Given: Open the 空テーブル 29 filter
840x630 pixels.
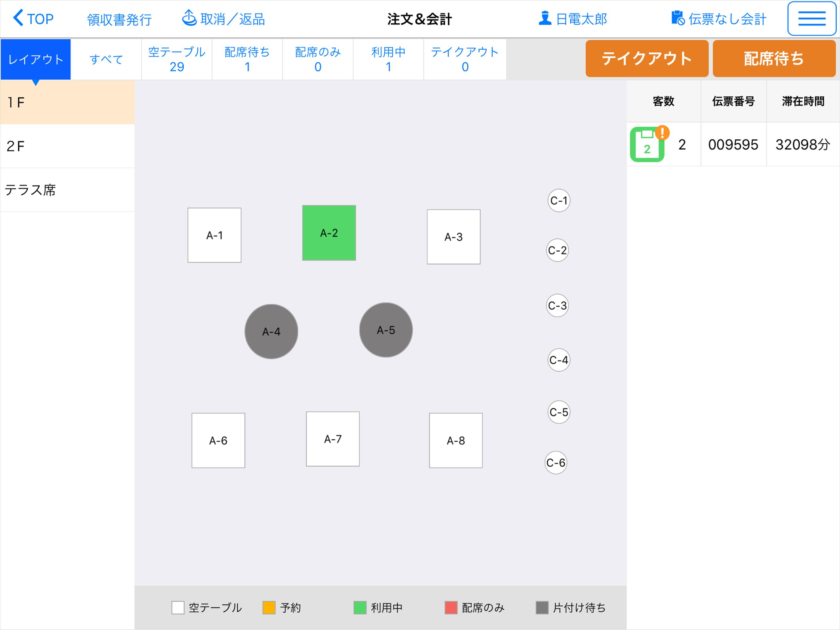Looking at the screenshot, I should point(176,59).
